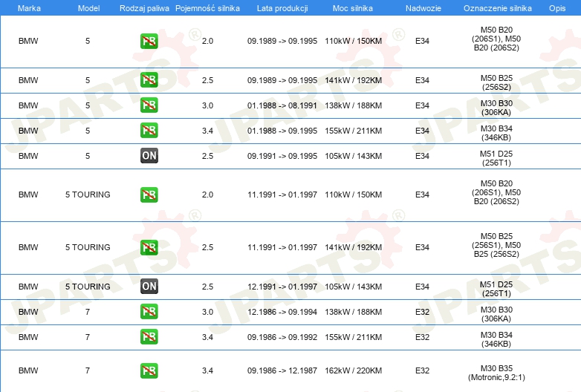581x392 pixels.
Task: Click ON diesel icon in 5 TOURING row
Action: point(149,286)
